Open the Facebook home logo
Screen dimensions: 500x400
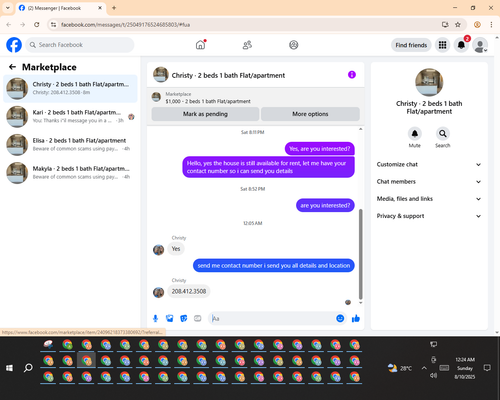pyautogui.click(x=14, y=45)
